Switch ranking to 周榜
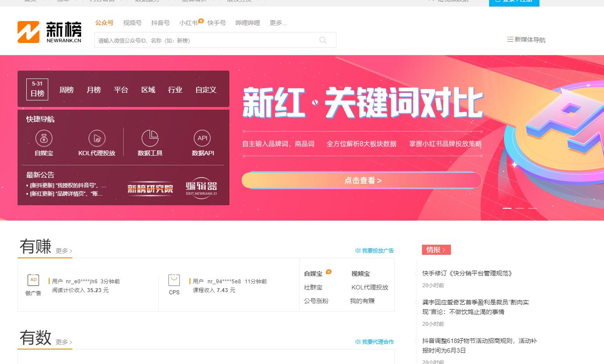This screenshot has height=364, width=604. pyautogui.click(x=66, y=90)
